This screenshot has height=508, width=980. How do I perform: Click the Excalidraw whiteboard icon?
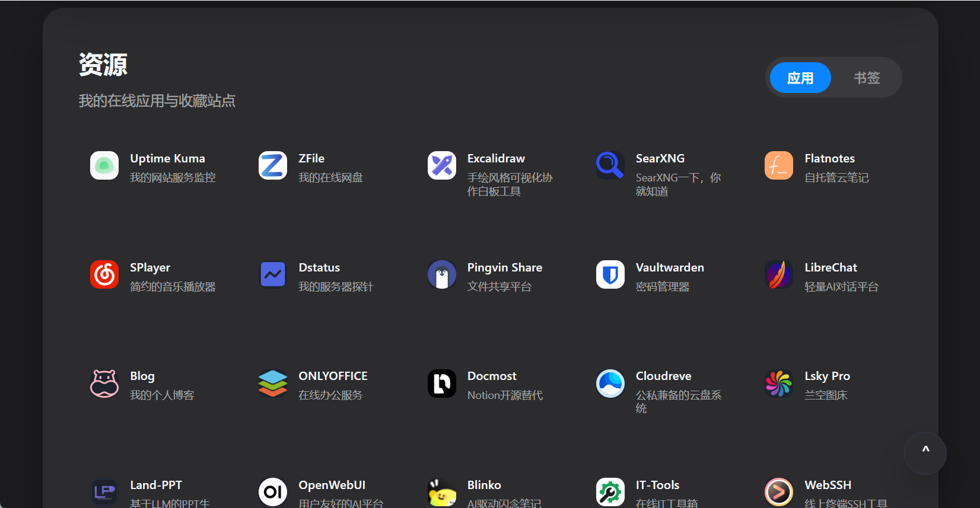[442, 165]
